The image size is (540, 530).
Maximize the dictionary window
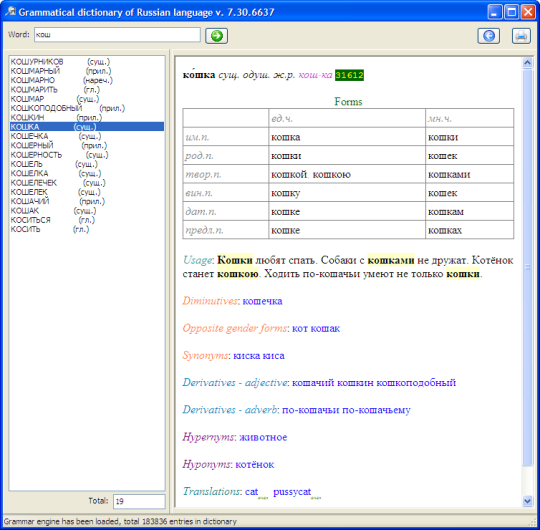pos(511,12)
